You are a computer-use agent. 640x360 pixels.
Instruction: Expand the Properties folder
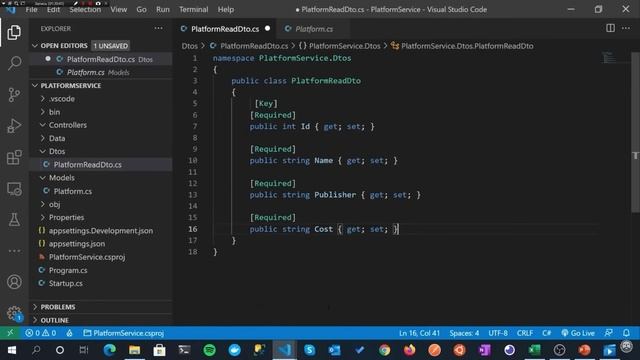(66, 218)
